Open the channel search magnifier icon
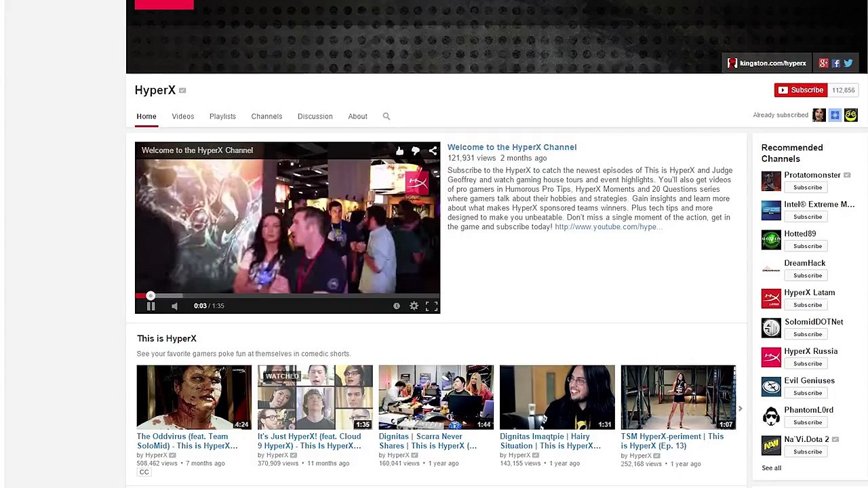Image resolution: width=868 pixels, height=488 pixels. 387,117
